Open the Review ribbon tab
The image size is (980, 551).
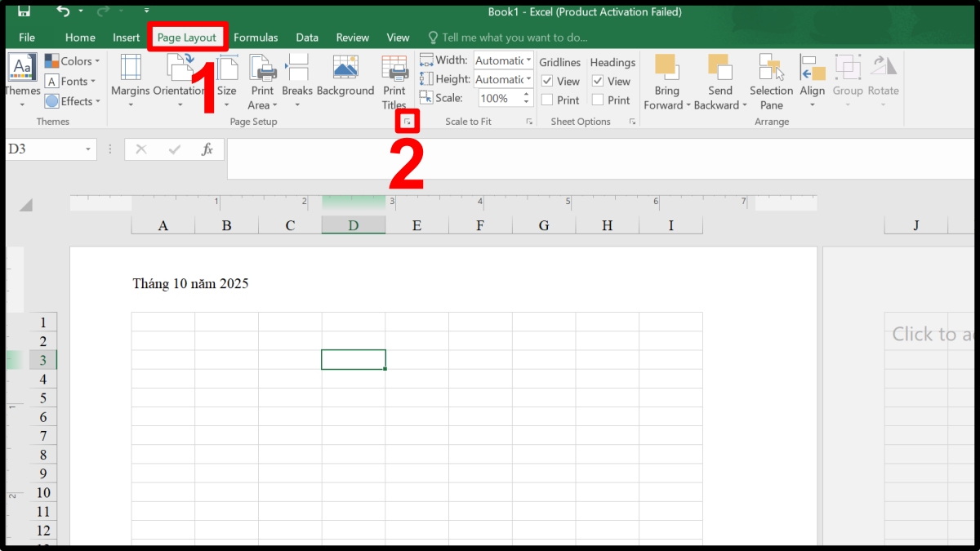(352, 37)
